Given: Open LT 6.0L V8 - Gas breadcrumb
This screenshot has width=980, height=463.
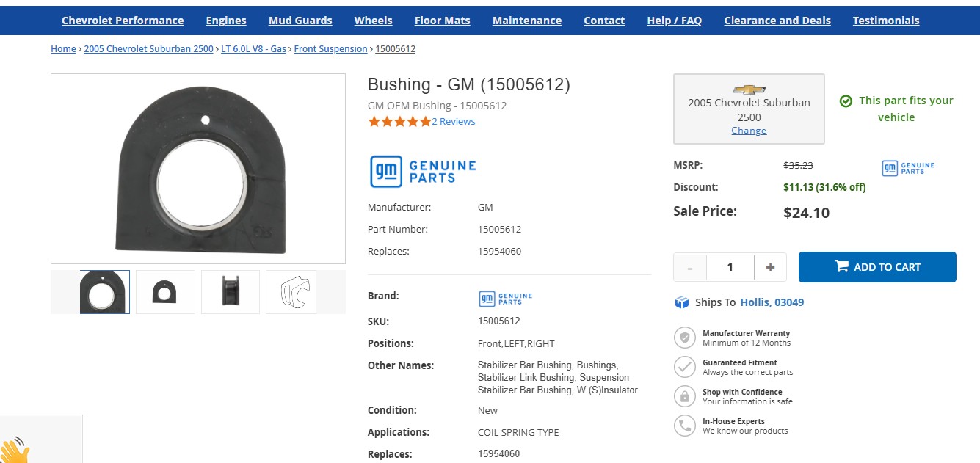Looking at the screenshot, I should click(x=254, y=49).
